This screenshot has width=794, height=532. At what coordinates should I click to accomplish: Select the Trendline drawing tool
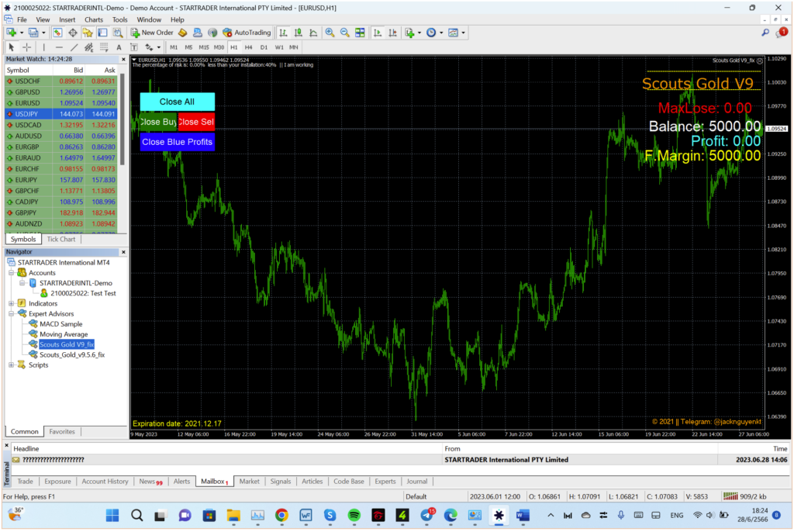pyautogui.click(x=74, y=47)
